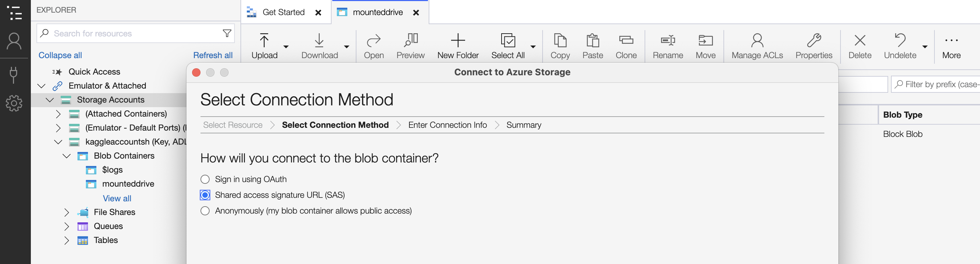Viewport: 980px width, 264px height.
Task: Click Summary breadcrumb step
Action: 524,125
